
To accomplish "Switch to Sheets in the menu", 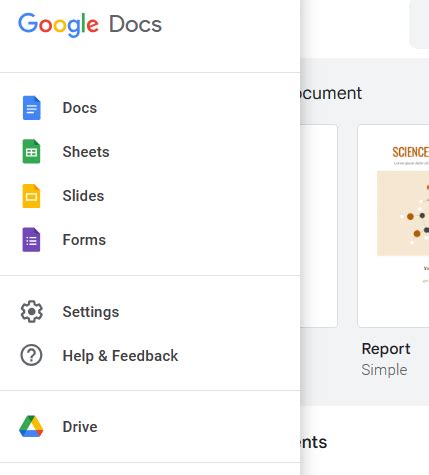I will click(150, 152).
